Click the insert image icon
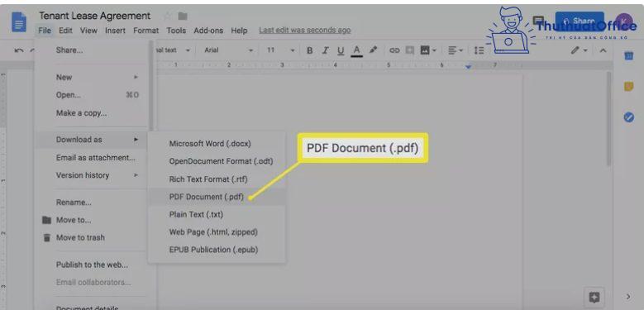This screenshot has width=644, height=310. (425, 50)
